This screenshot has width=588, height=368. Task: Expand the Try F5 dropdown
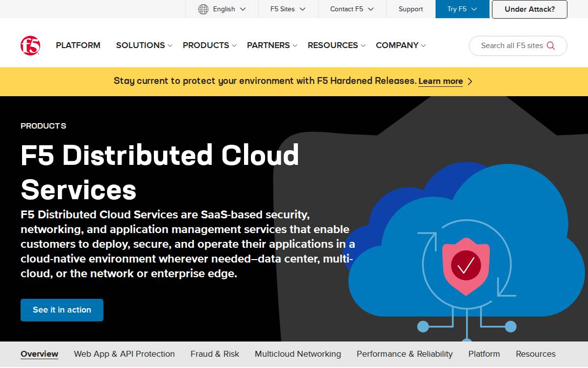point(462,9)
